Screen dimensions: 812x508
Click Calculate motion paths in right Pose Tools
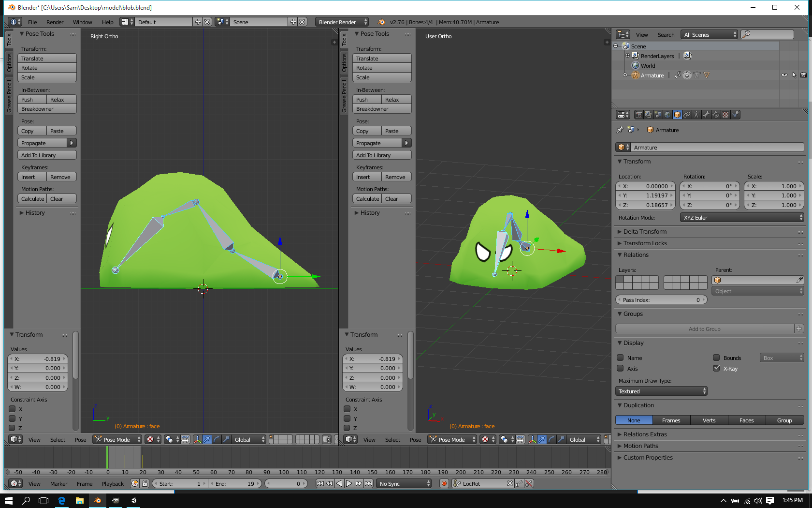pos(367,198)
